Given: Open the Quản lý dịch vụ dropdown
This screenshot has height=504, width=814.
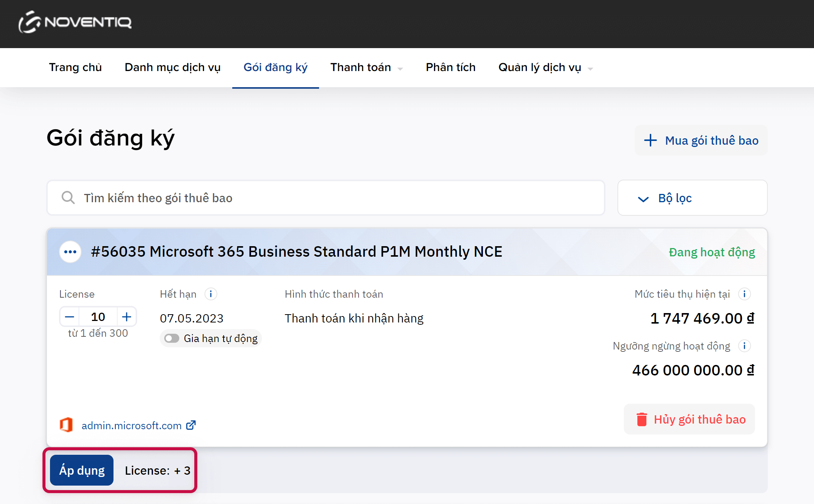Looking at the screenshot, I should [545, 68].
